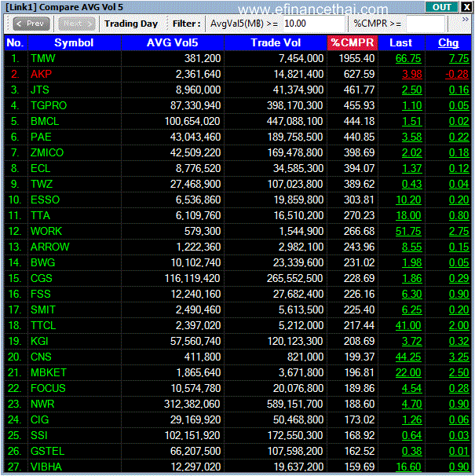The image size is (475, 476).
Task: Open WORK last price 51.75 link
Action: click(x=408, y=232)
